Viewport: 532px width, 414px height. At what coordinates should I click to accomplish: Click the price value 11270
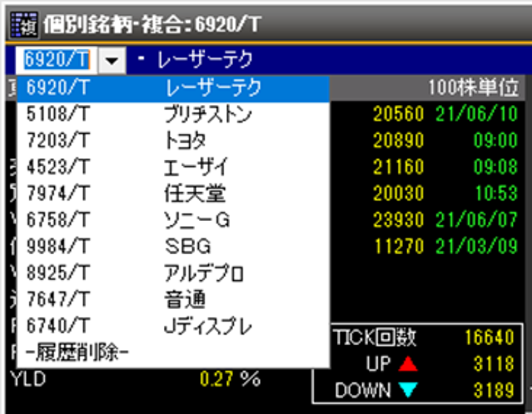(x=399, y=246)
